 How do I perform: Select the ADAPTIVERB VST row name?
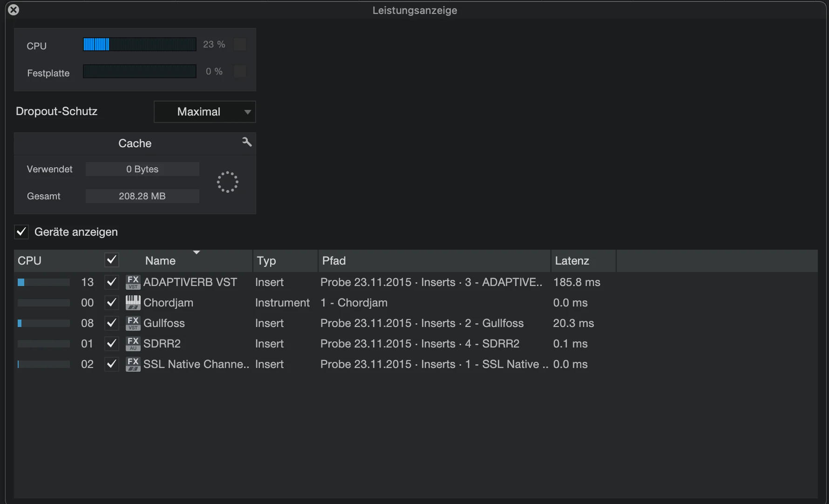[190, 282]
